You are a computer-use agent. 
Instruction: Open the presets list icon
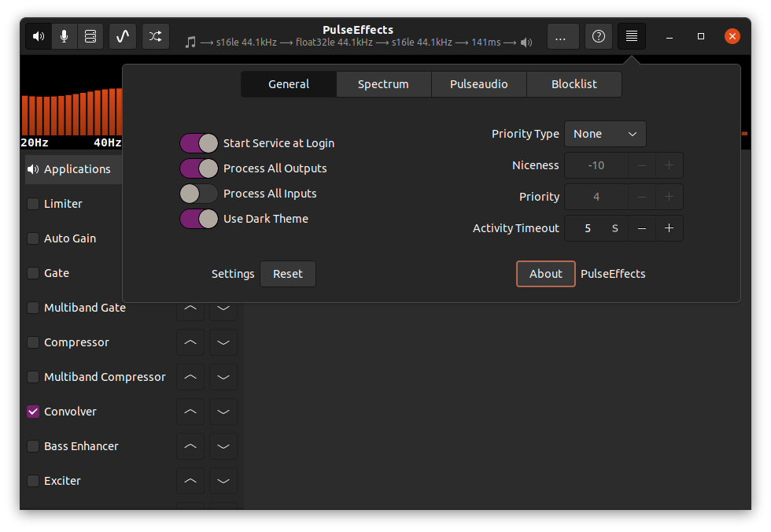point(90,36)
